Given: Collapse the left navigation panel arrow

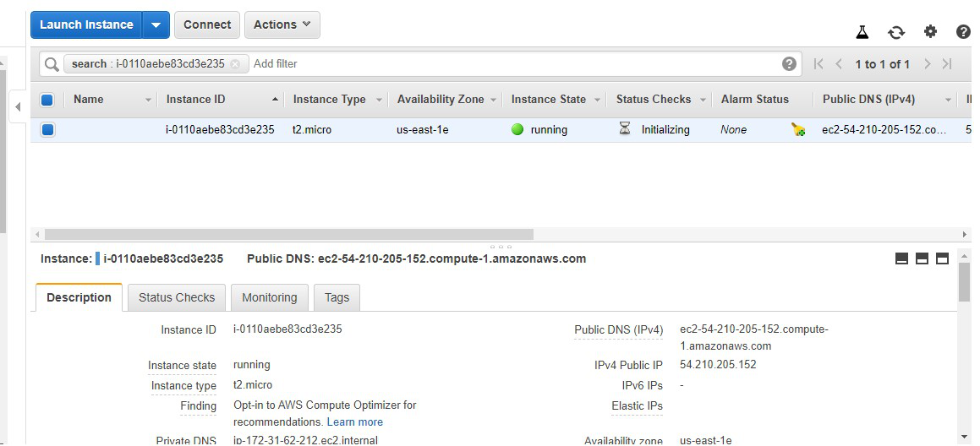Looking at the screenshot, I should pos(18,106).
